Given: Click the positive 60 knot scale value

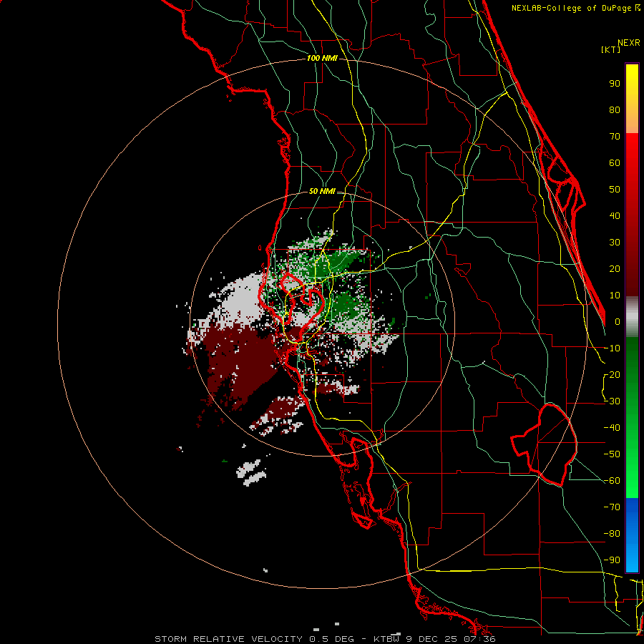Looking at the screenshot, I should (x=615, y=163).
